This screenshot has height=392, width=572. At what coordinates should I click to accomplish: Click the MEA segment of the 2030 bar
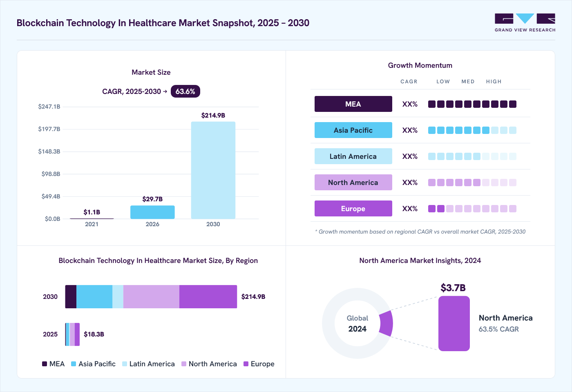[71, 297]
